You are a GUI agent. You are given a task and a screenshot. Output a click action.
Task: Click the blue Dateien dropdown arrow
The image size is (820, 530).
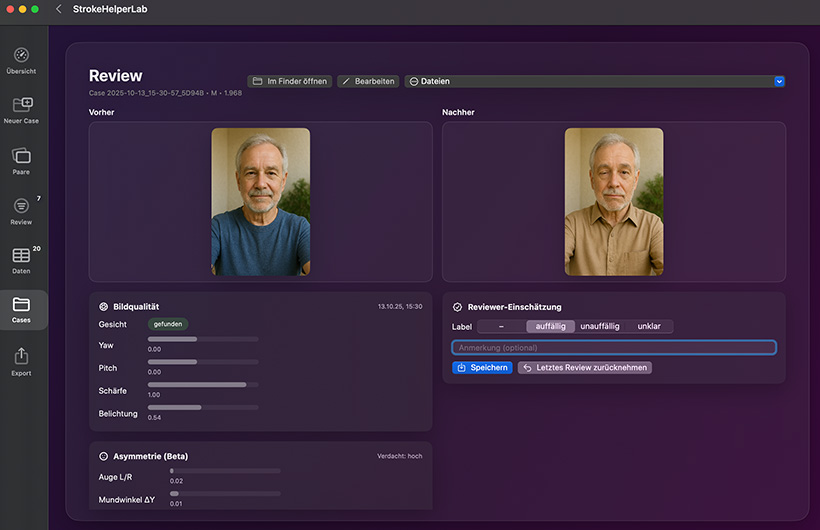779,81
